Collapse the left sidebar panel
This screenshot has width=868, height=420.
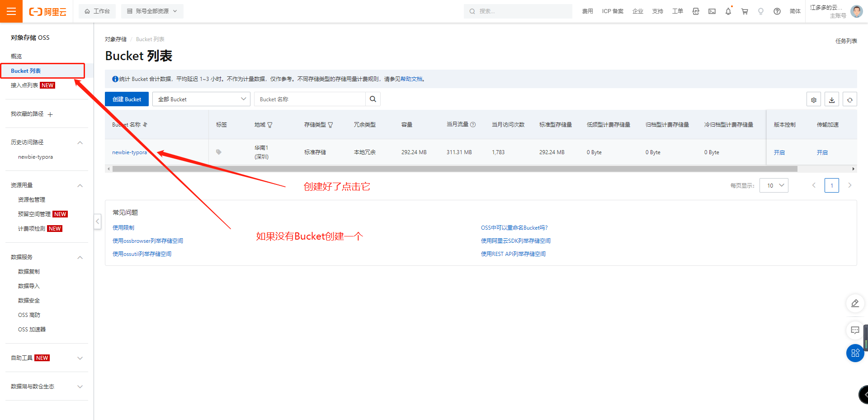pos(98,222)
